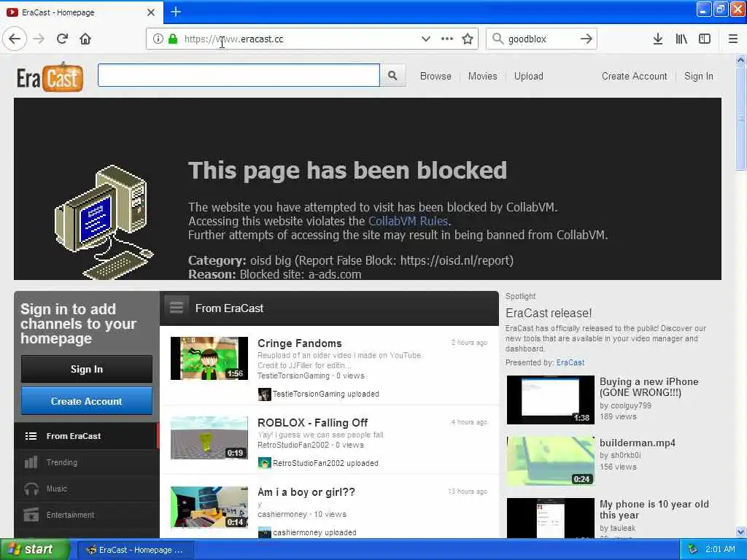Click the black Sign In sidebar button
Viewport: 747px width, 560px height.
coord(87,369)
